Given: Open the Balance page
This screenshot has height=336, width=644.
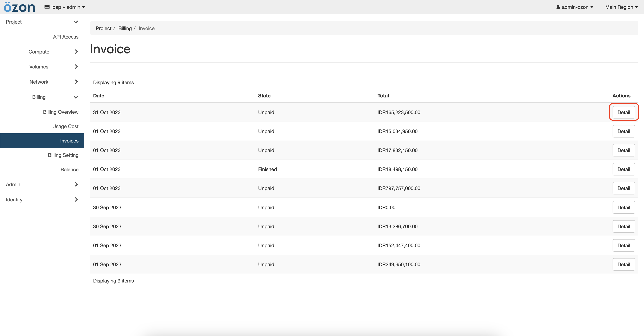Looking at the screenshot, I should [x=70, y=169].
